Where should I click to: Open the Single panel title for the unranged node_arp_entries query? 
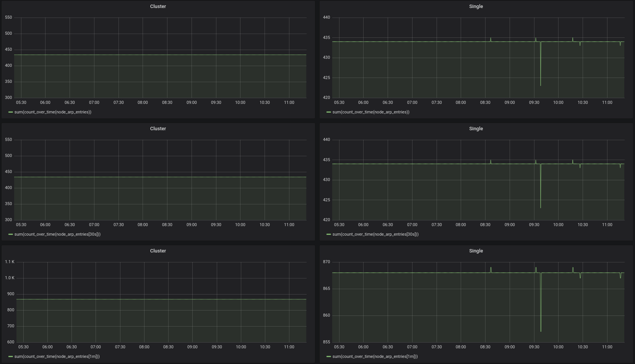[x=476, y=6]
